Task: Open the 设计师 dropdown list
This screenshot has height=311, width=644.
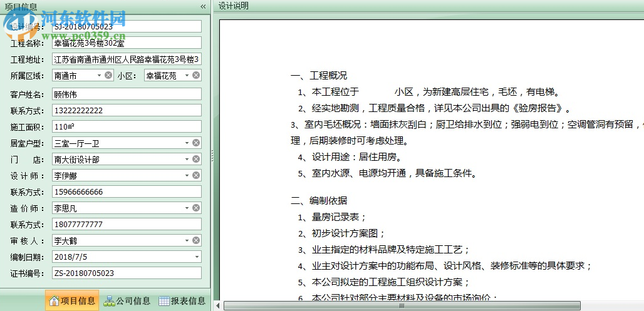Action: pos(187,176)
